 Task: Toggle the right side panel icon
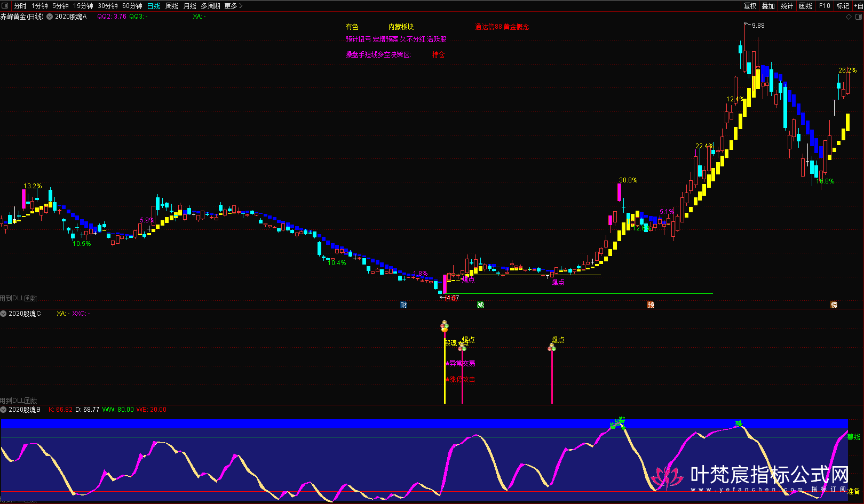pyautogui.click(x=858, y=17)
